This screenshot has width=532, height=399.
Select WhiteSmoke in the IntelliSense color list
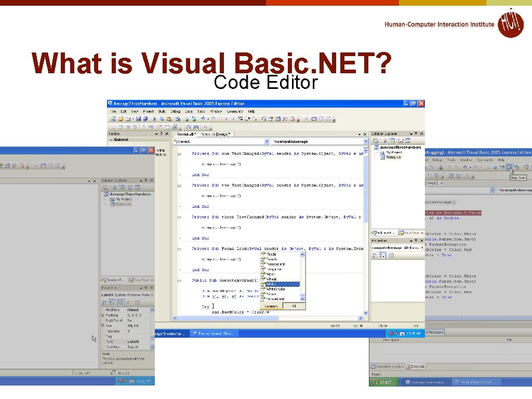(275, 289)
